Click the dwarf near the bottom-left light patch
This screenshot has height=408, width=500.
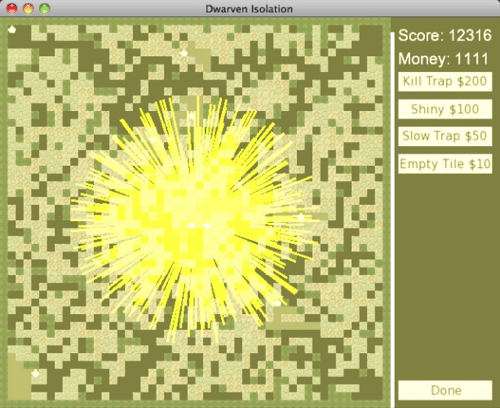pos(35,373)
